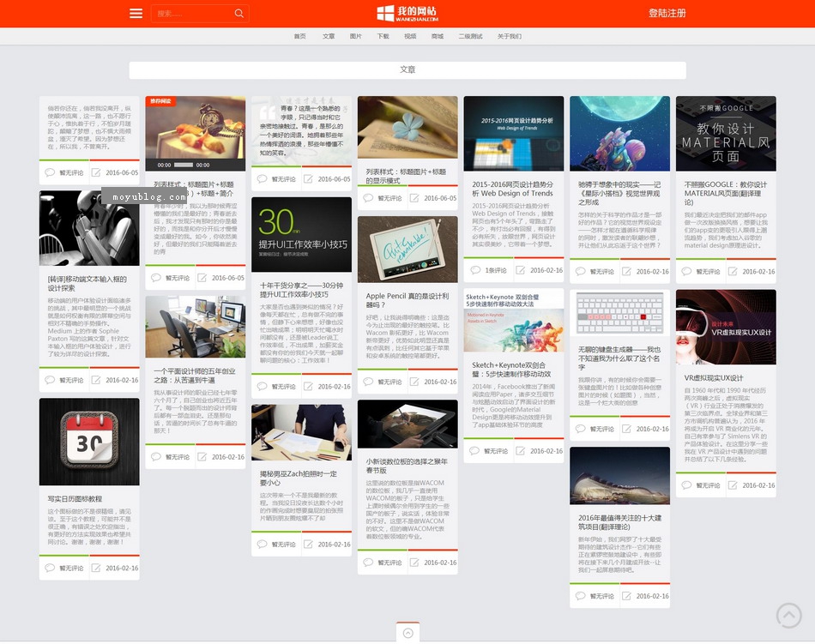Open the office desk workspace thumbnail
The height and width of the screenshot is (644, 815).
[x=196, y=327]
